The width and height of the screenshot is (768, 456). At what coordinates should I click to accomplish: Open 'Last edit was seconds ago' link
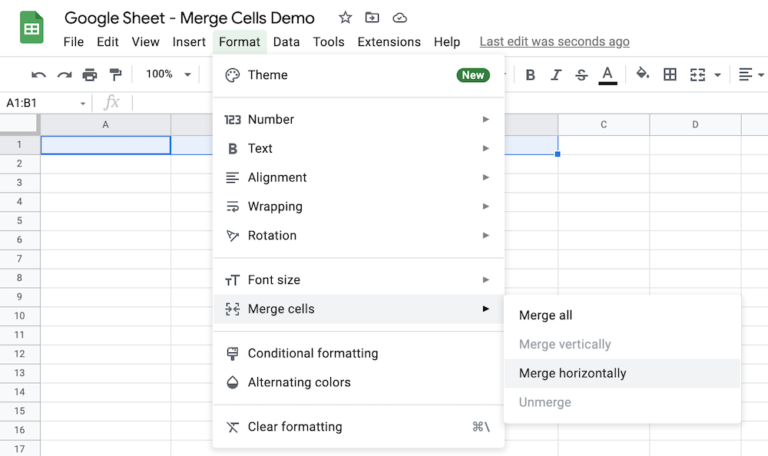point(554,42)
